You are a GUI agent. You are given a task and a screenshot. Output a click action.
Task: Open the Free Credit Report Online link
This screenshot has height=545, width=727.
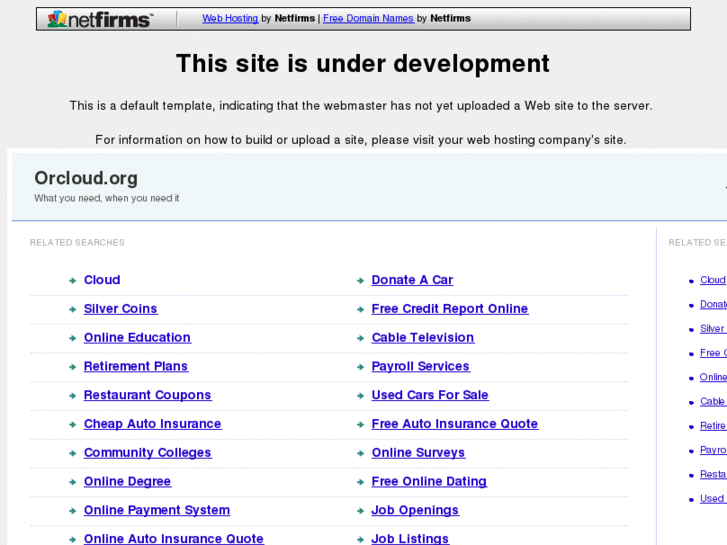tap(450, 308)
